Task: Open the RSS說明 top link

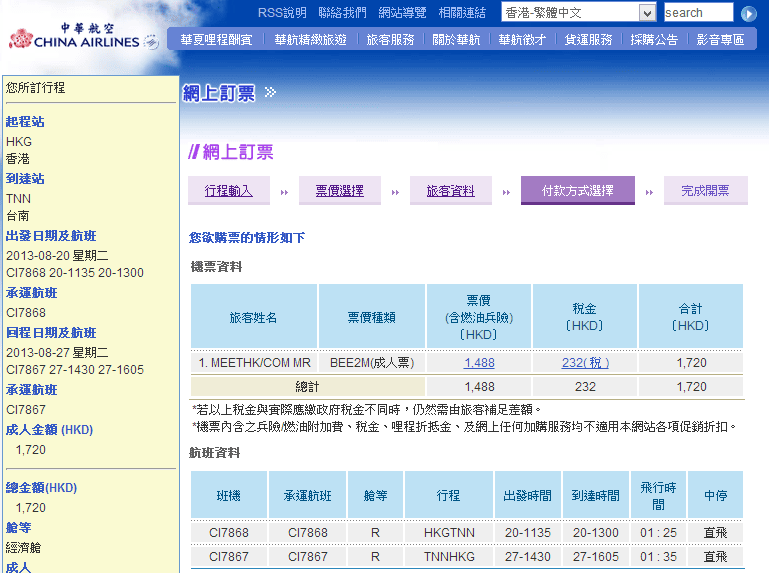Action: 282,13
